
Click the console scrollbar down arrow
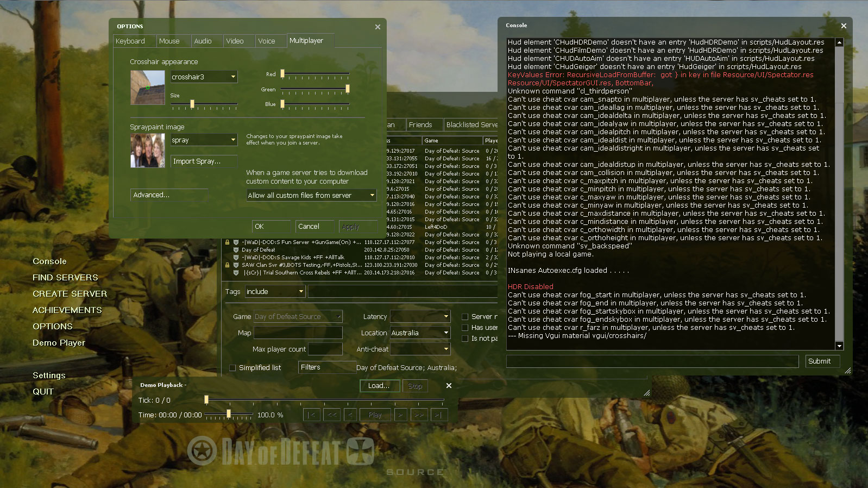(839, 346)
